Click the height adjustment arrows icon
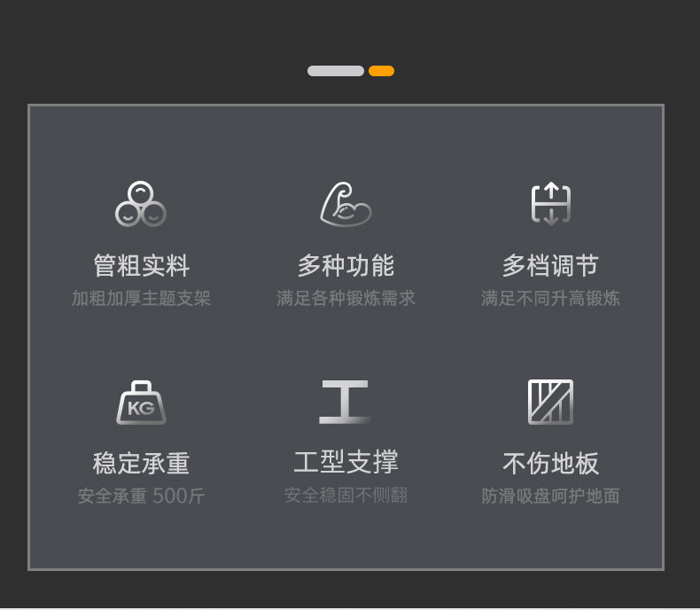 point(551,204)
